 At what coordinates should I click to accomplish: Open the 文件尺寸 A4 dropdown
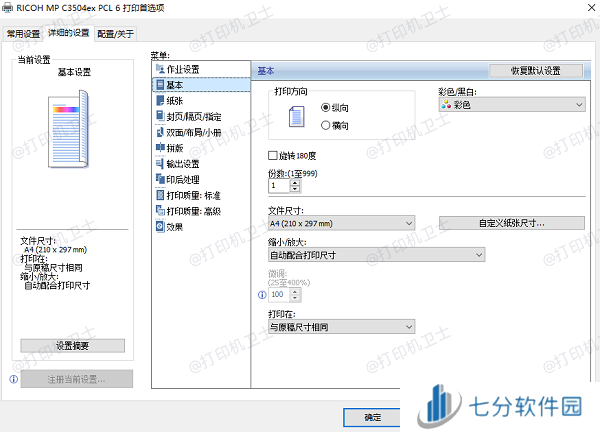point(341,223)
